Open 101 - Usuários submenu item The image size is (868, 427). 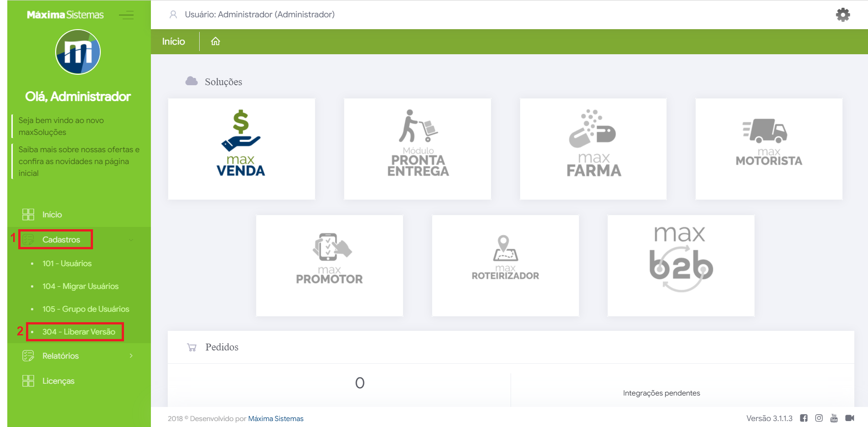(67, 263)
